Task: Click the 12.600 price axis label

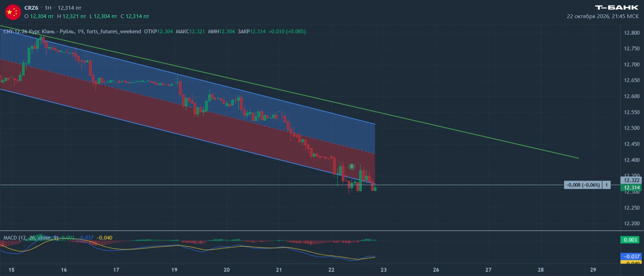Action: tap(632, 96)
